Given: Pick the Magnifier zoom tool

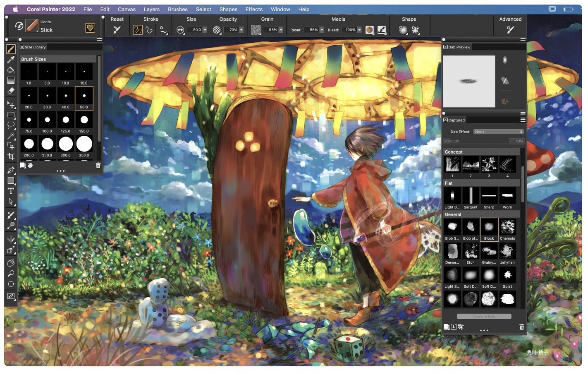Looking at the screenshot, I should [11, 274].
